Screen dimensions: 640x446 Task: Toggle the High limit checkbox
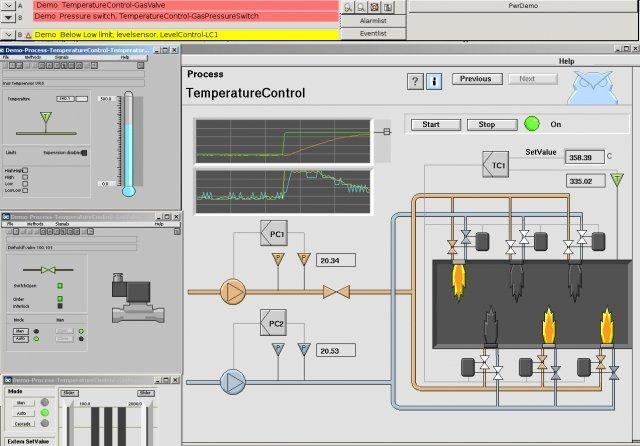pos(25,177)
